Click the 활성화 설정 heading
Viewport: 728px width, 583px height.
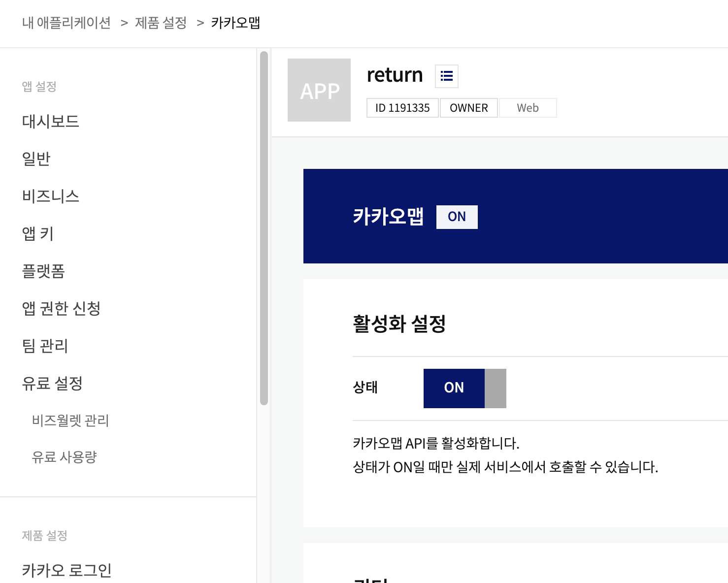pos(399,324)
